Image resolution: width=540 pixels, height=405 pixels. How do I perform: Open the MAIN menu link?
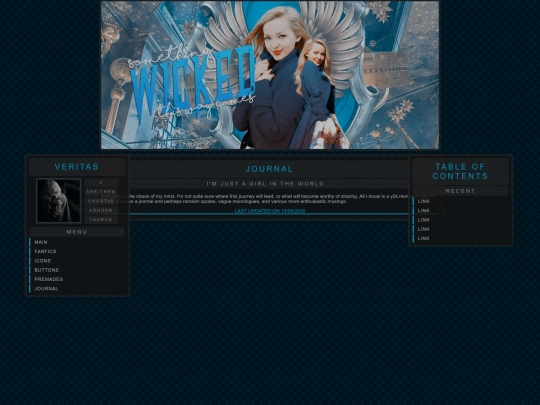(41, 242)
